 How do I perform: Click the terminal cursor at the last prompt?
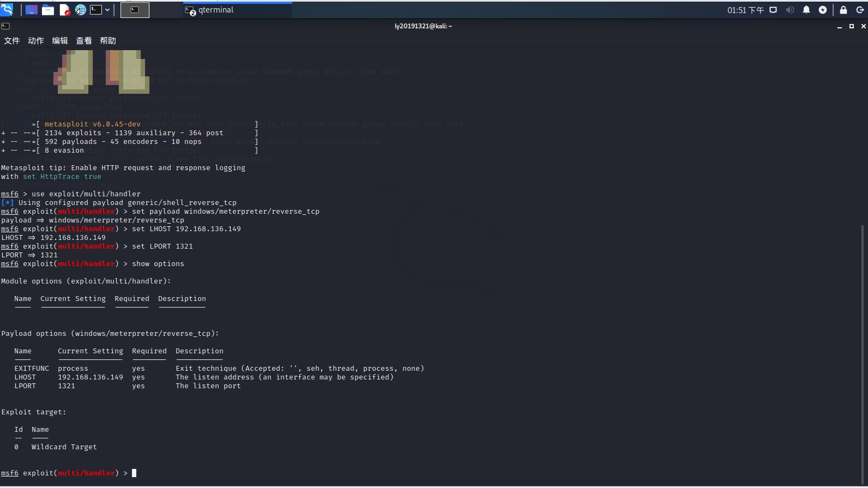pos(134,473)
